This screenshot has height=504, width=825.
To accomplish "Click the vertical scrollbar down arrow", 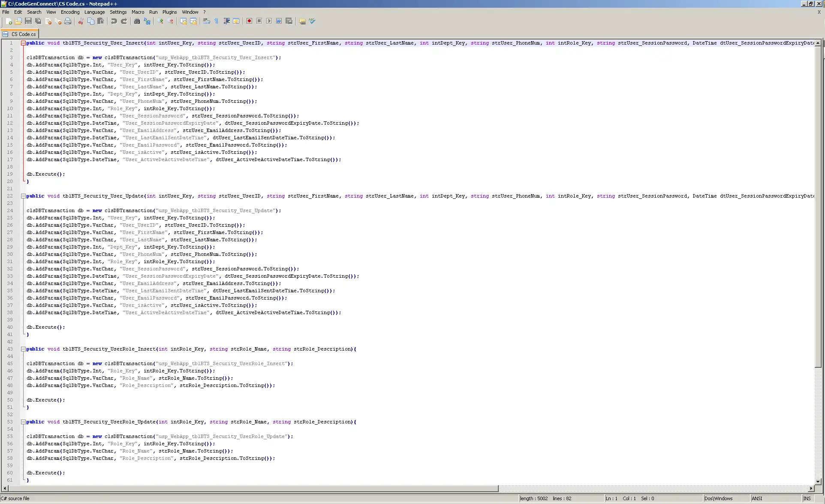I will point(818,482).
